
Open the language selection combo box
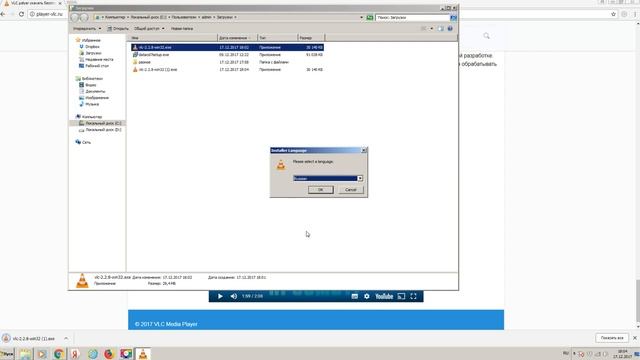coord(328,178)
